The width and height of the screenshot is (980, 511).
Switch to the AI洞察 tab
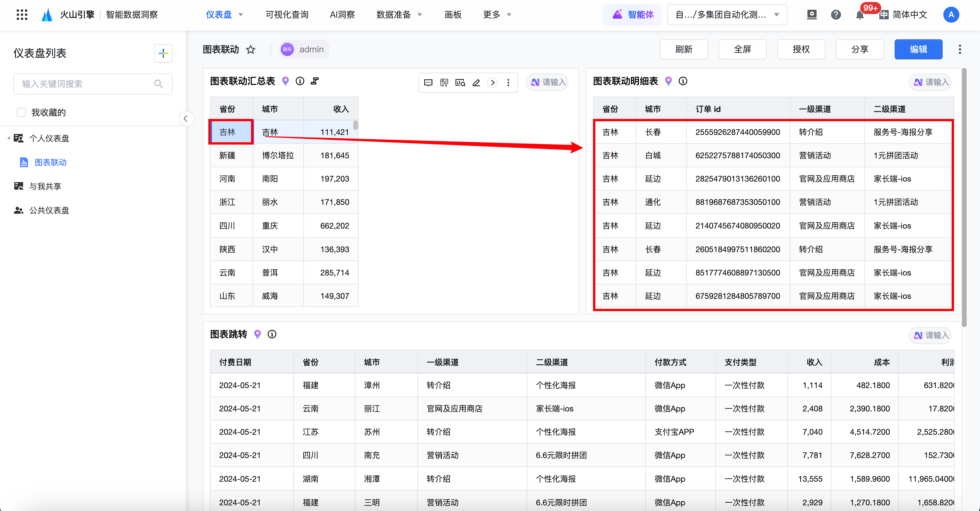coord(342,15)
